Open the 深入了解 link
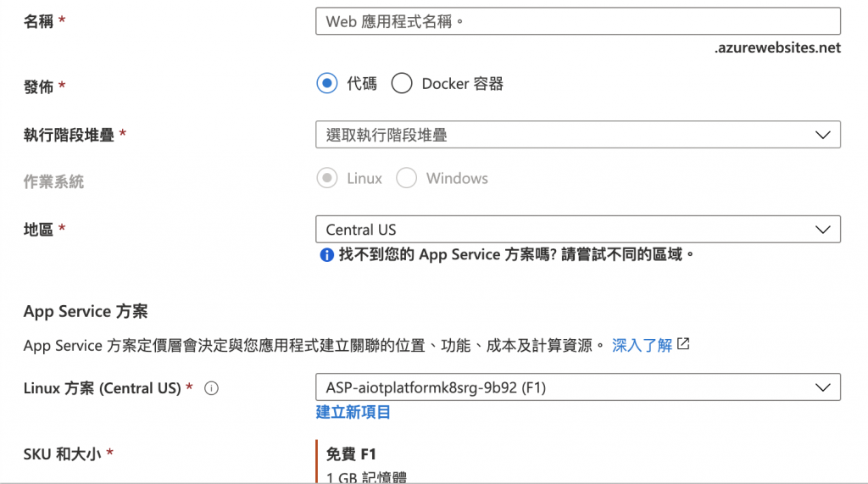The height and width of the screenshot is (484, 868). pos(642,345)
